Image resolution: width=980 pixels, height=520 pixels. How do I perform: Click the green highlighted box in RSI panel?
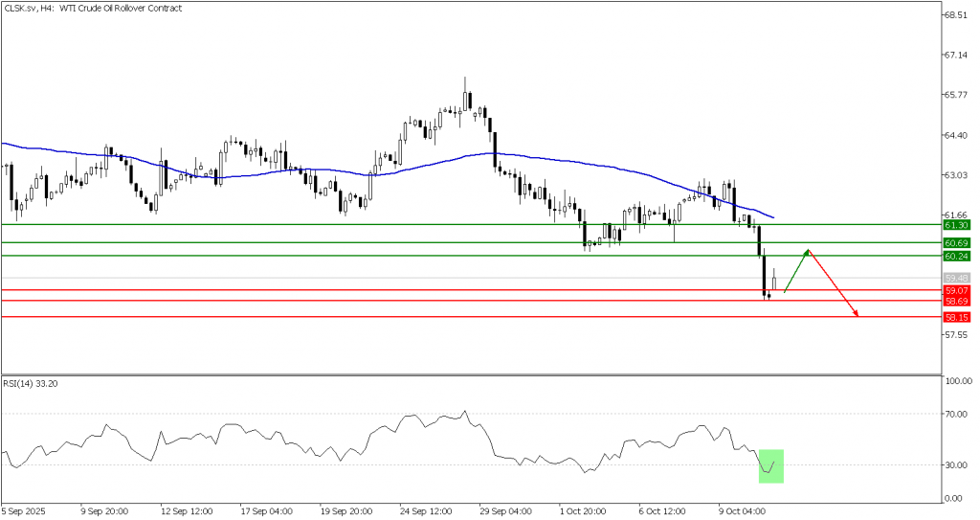click(x=771, y=465)
